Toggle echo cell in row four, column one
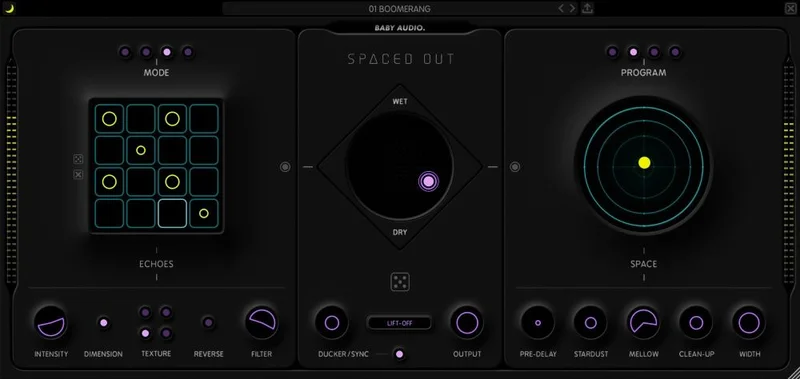The image size is (800, 379). [x=109, y=214]
